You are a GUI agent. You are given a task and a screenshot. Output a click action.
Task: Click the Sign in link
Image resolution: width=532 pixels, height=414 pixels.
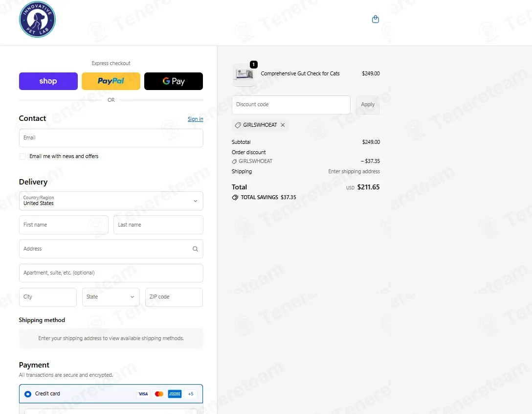(x=196, y=119)
